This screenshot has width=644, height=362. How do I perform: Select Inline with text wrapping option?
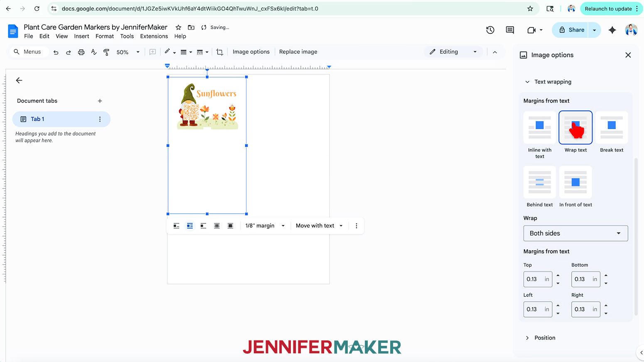(539, 127)
